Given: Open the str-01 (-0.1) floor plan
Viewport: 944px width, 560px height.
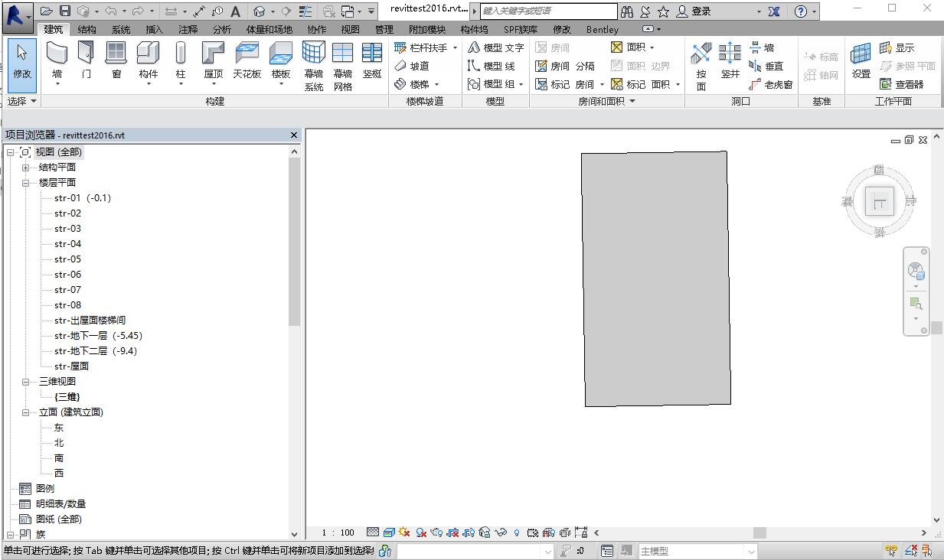Looking at the screenshot, I should (83, 198).
